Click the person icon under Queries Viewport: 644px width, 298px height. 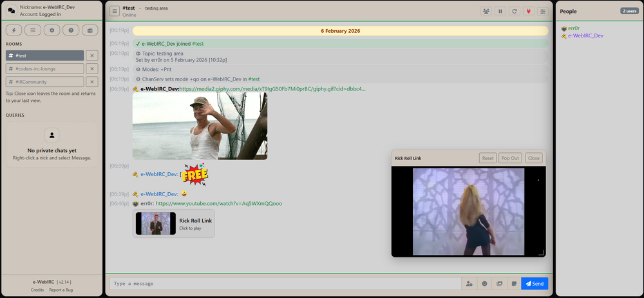click(x=52, y=135)
